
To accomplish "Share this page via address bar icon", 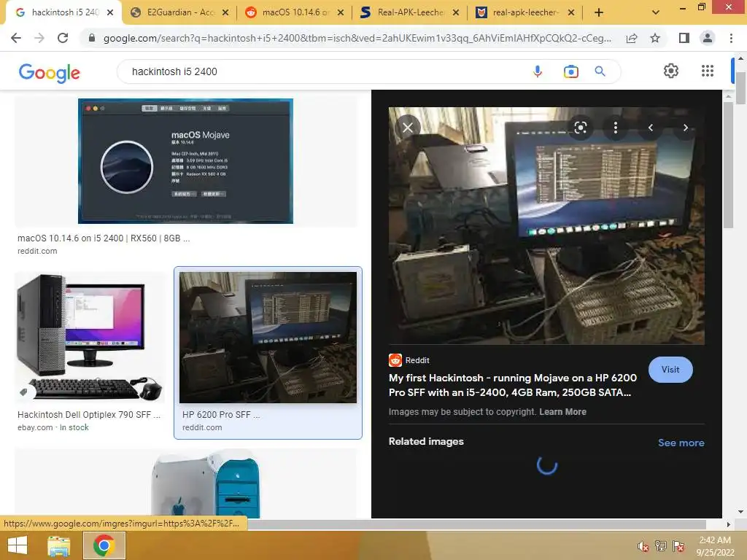I will click(x=632, y=38).
